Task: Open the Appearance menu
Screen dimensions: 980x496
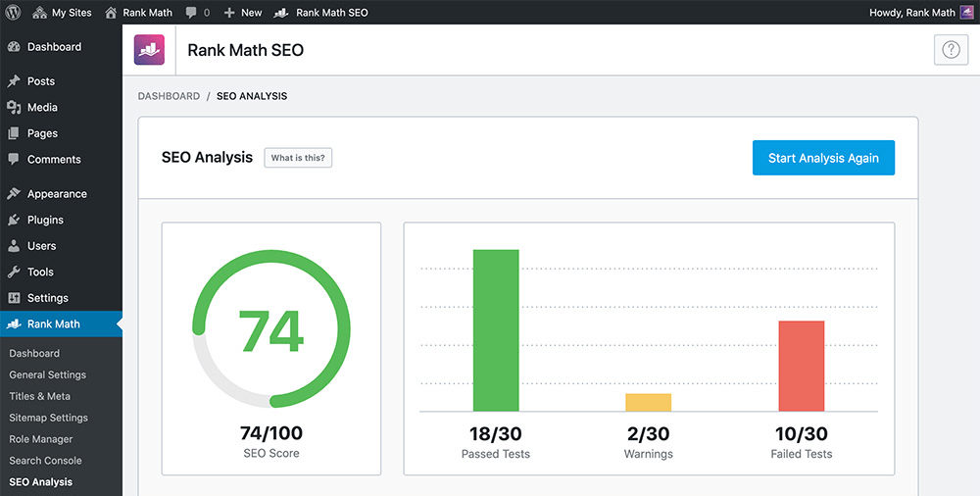Action: coord(57,194)
